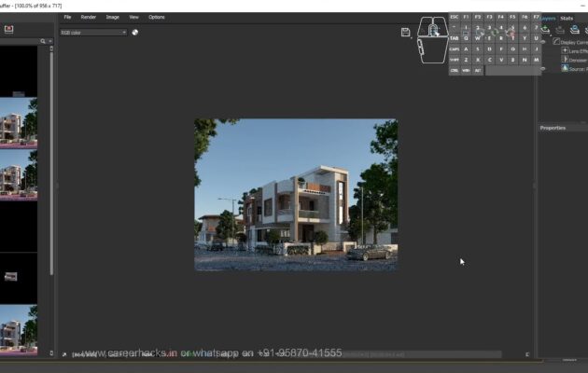This screenshot has width=588, height=373.
Task: Open the Image menu
Action: (x=112, y=17)
